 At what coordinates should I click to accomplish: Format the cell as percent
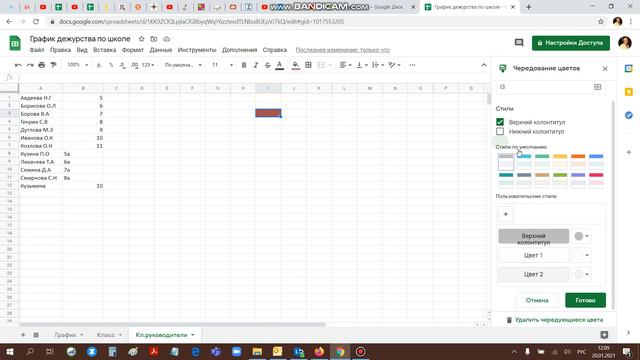(x=111, y=65)
